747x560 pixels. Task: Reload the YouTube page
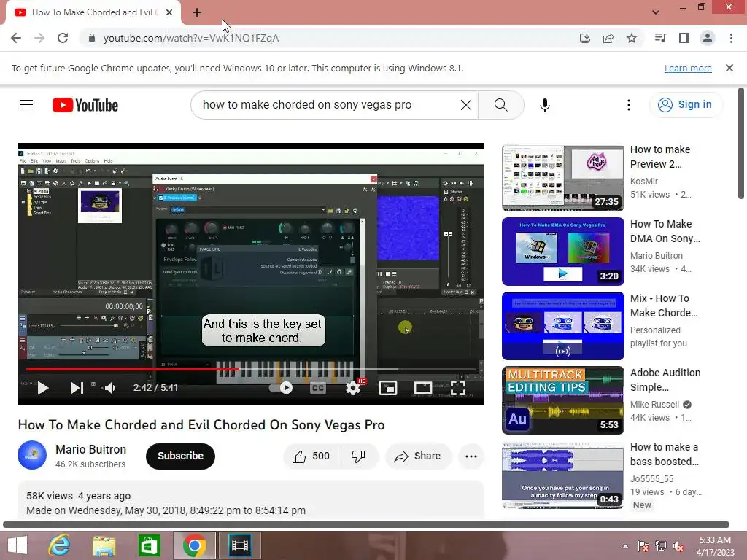pos(63,38)
